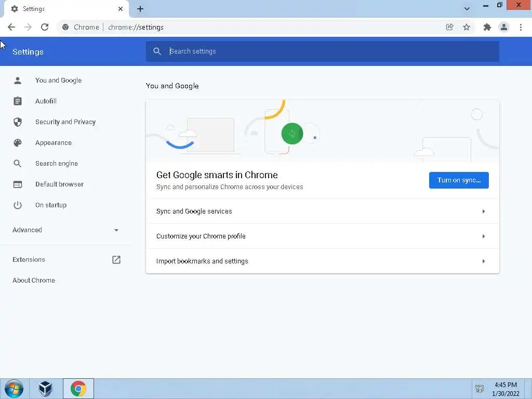Image resolution: width=532 pixels, height=399 pixels.
Task: Open a new tab with the plus button
Action: point(140,9)
